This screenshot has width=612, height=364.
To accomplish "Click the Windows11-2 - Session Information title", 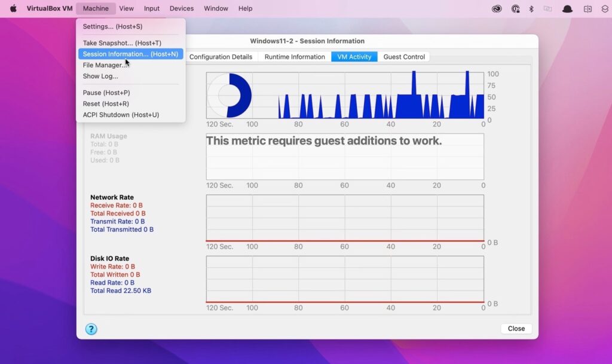I will click(x=307, y=41).
